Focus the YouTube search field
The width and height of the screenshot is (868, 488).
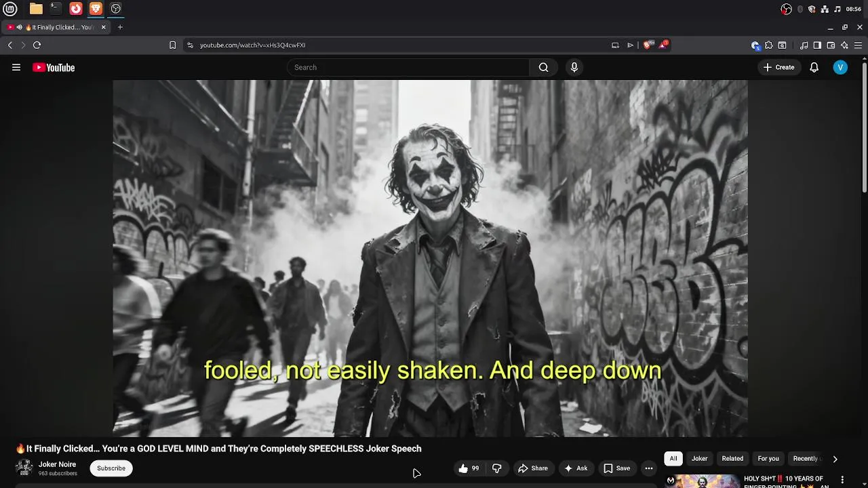pyautogui.click(x=408, y=67)
